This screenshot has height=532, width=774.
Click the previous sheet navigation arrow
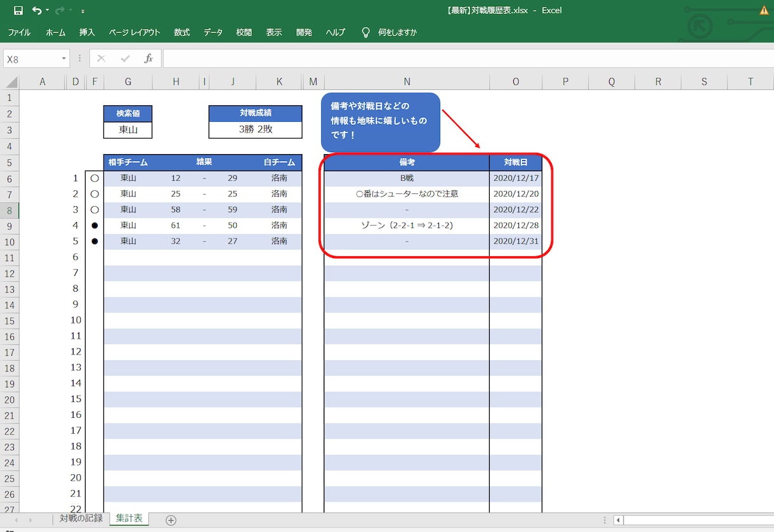(16, 520)
